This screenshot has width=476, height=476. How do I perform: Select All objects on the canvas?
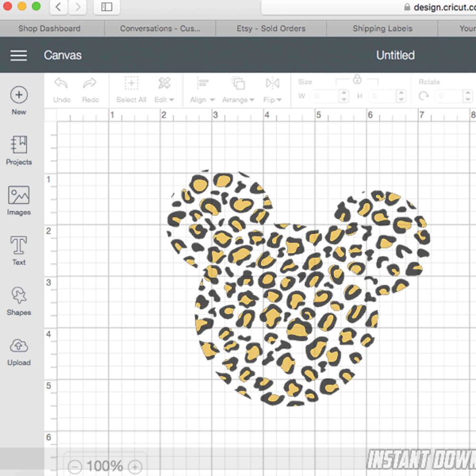click(x=131, y=89)
